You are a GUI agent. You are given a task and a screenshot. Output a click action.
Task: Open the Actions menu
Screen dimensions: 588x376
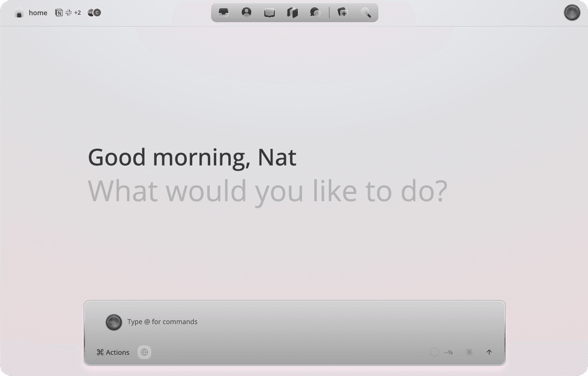(x=112, y=352)
